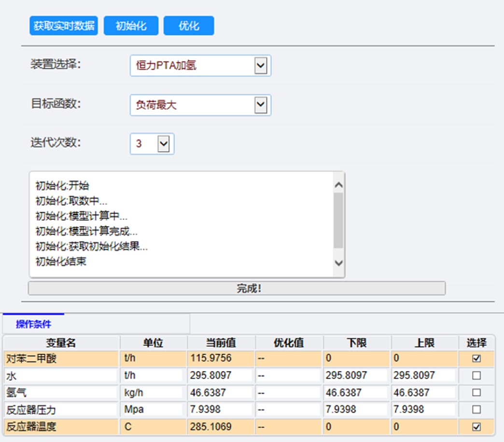The width and height of the screenshot is (504, 442).
Task: Start optimization with 优化 button
Action: tap(188, 26)
